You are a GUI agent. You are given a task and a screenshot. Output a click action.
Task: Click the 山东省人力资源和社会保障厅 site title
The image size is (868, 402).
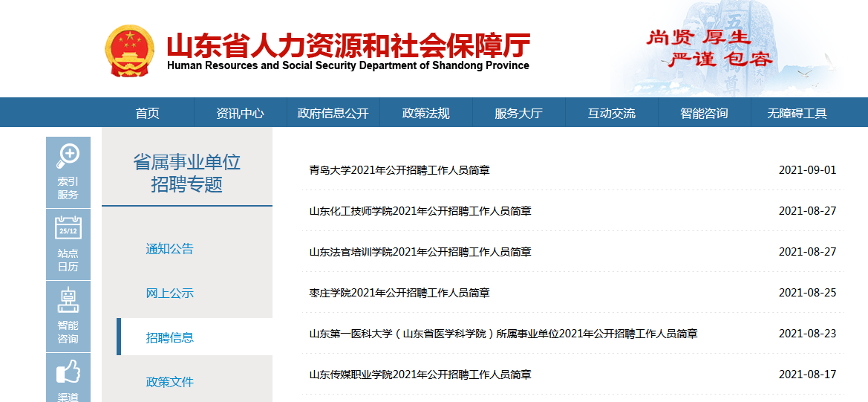[x=347, y=47]
